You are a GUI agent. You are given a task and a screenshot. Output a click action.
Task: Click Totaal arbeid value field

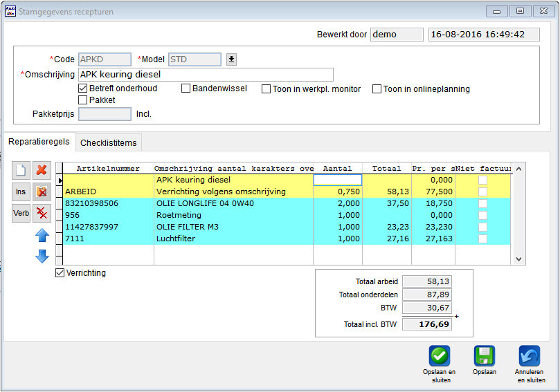tap(427, 281)
